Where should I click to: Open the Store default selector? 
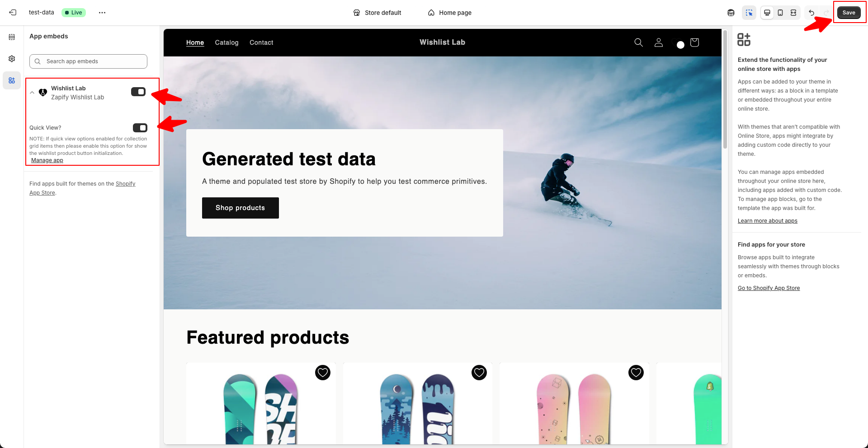coord(377,13)
